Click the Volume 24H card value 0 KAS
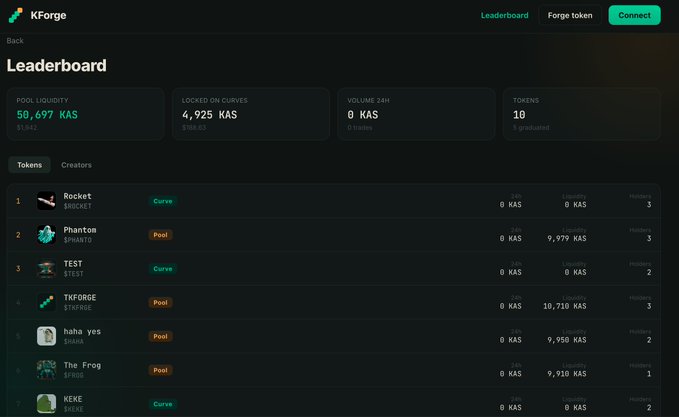The height and width of the screenshot is (417, 679). (x=363, y=115)
